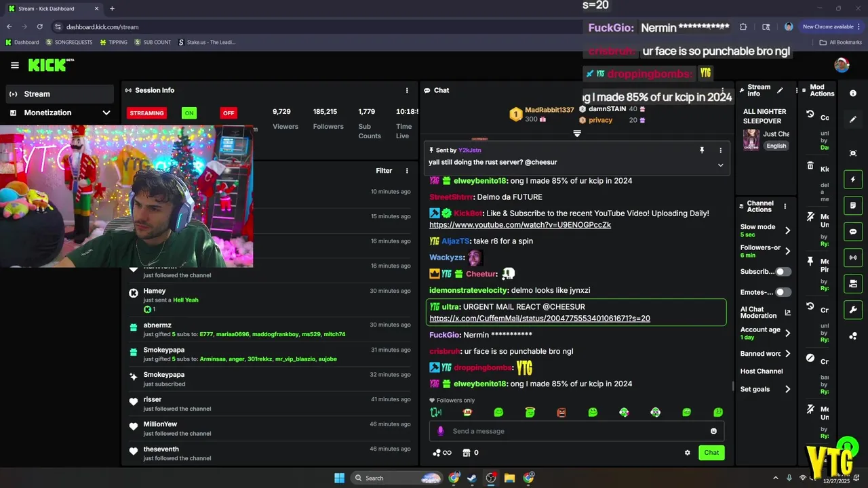Open Banned words settings chevron
Viewport: 868px width, 488px height.
pyautogui.click(x=787, y=354)
